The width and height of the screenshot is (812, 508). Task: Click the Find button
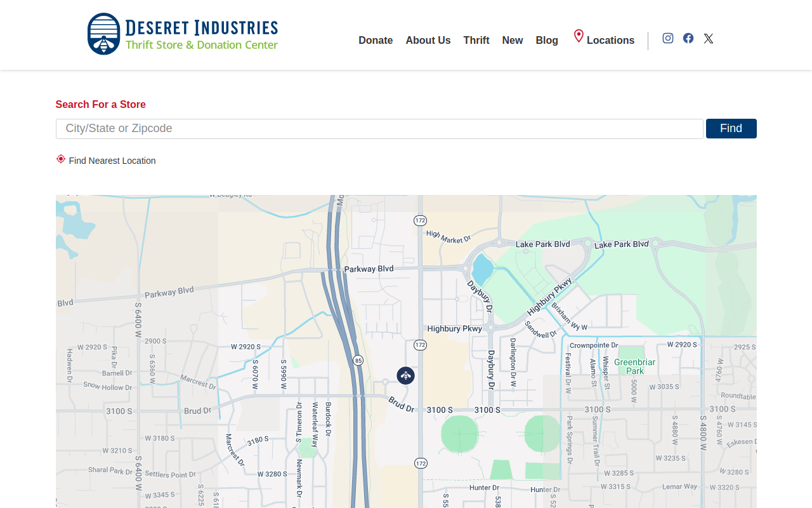(731, 128)
